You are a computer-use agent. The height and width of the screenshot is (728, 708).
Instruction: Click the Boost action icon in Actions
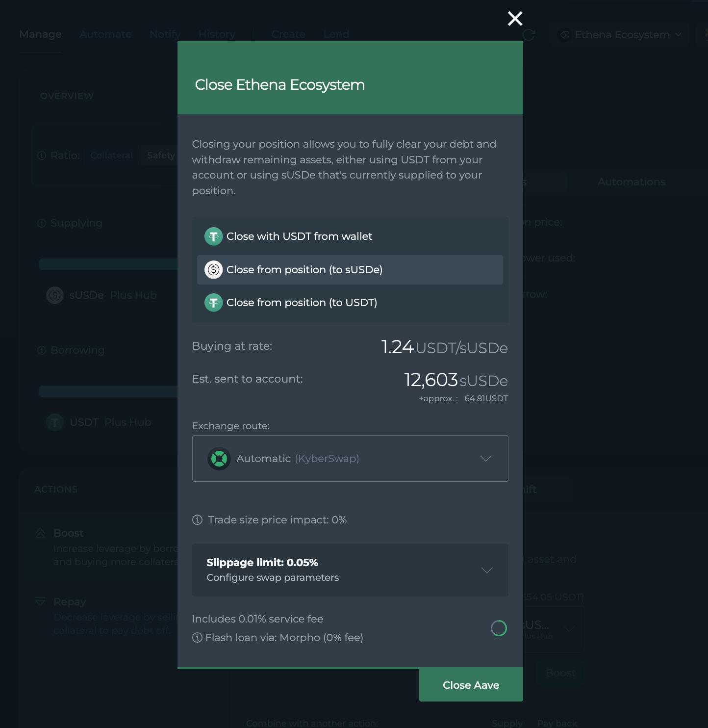[40, 533]
